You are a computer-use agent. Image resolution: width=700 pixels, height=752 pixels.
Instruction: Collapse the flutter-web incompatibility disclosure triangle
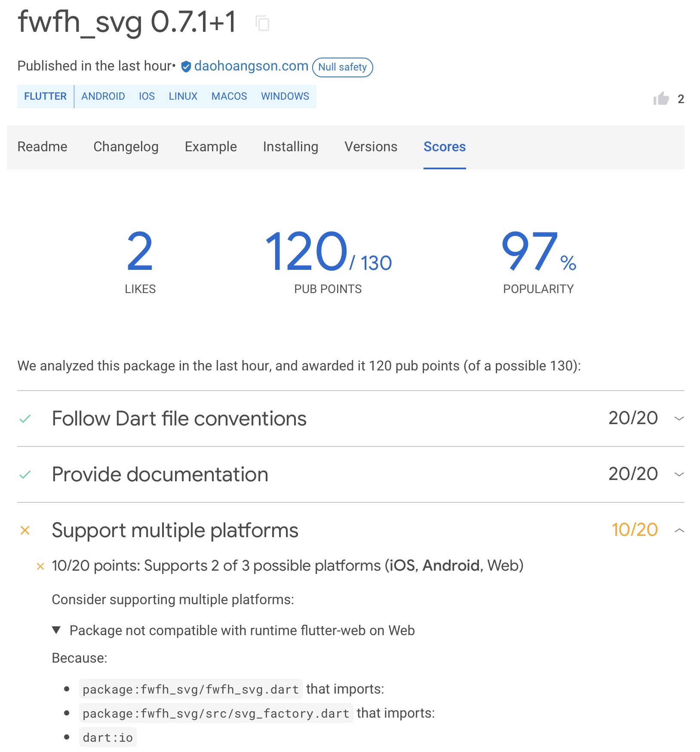tap(57, 630)
